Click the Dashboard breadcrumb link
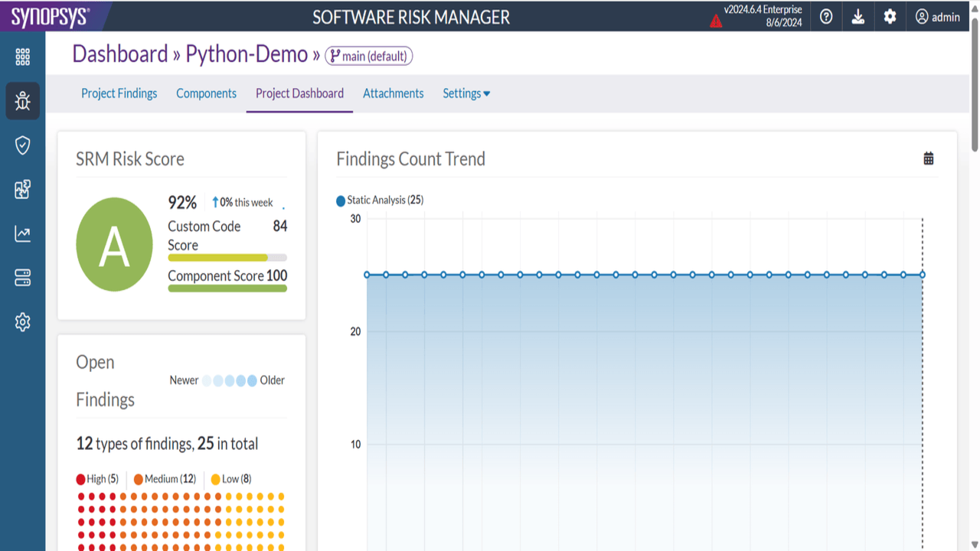The height and width of the screenshot is (551, 980). point(119,54)
